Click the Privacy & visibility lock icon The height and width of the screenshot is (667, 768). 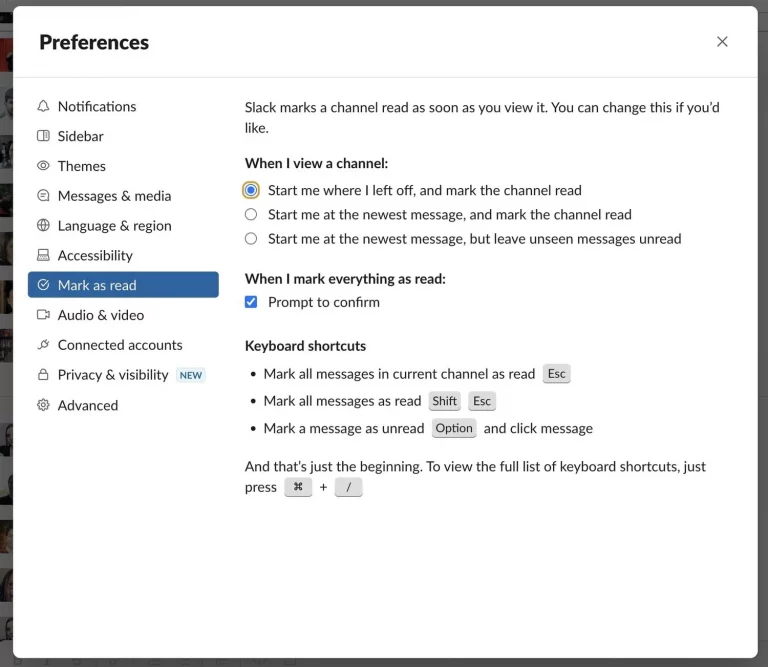click(x=43, y=375)
